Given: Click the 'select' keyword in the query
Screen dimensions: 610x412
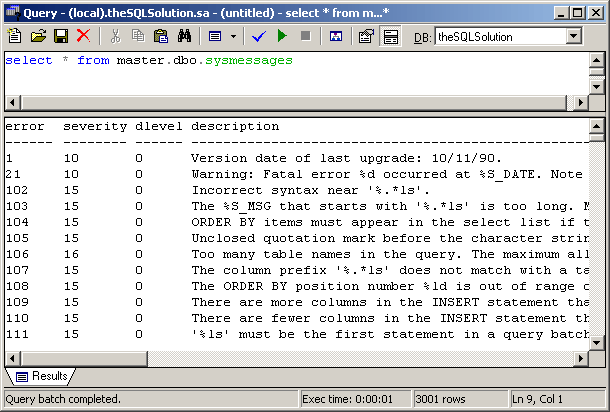Looking at the screenshot, I should pos(29,60).
